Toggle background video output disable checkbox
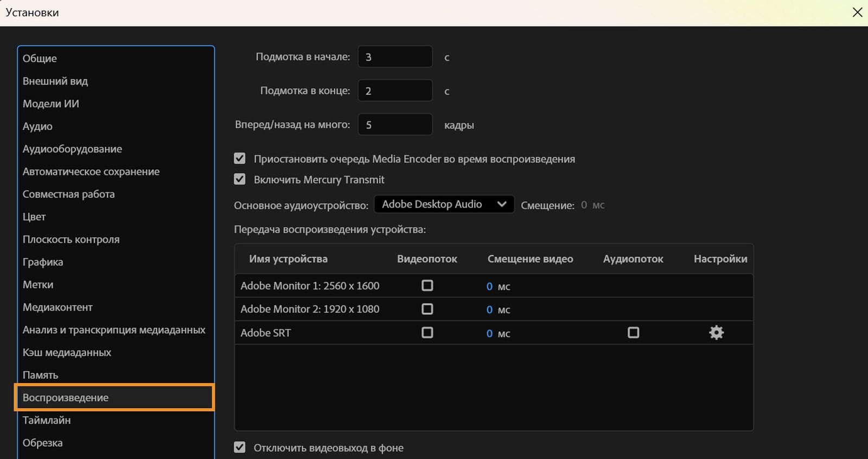The image size is (868, 459). tap(240, 447)
